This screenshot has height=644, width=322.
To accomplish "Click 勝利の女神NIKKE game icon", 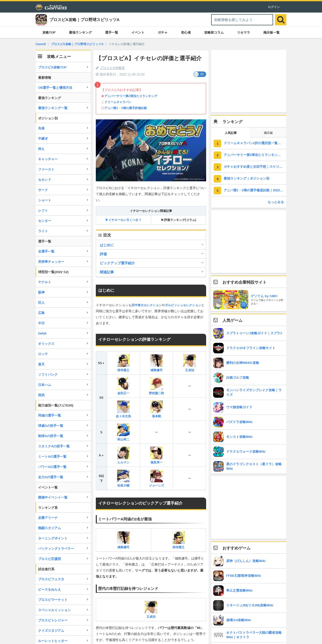I will tap(218, 363).
